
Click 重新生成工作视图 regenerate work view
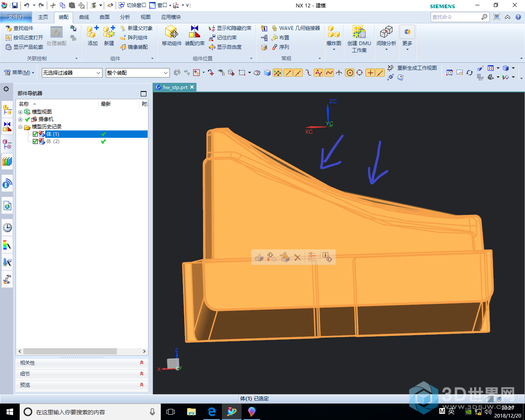(413, 68)
